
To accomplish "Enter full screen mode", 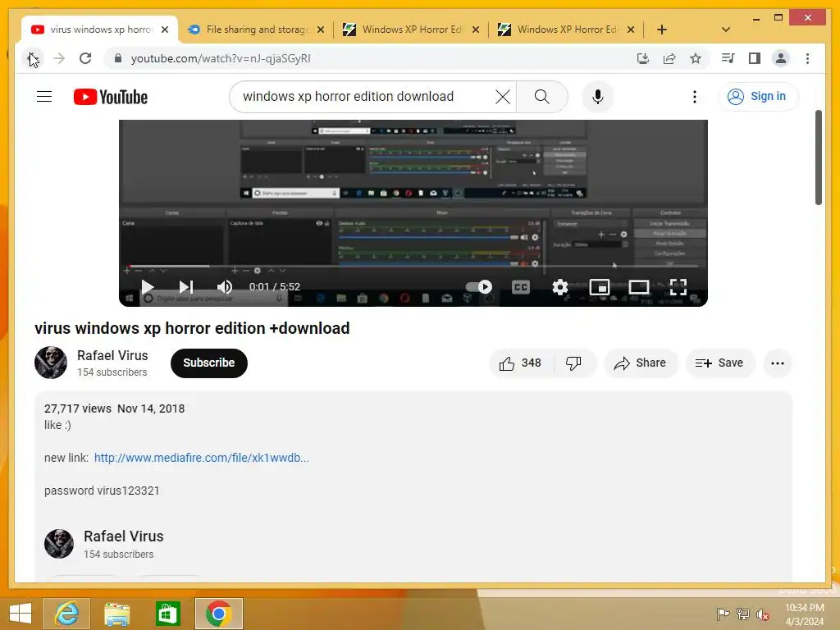I will (678, 287).
